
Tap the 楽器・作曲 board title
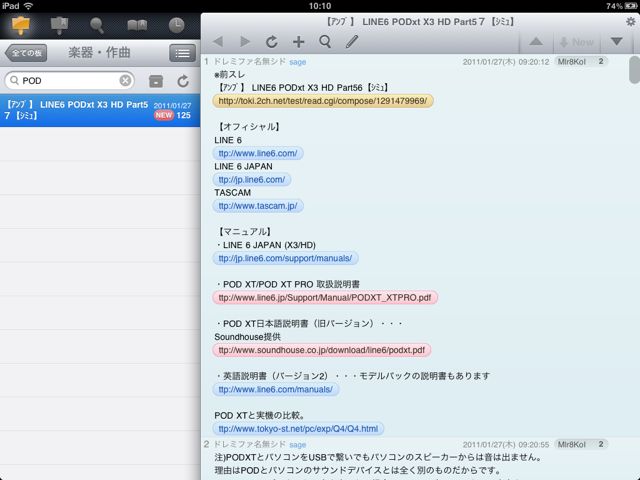(99, 53)
